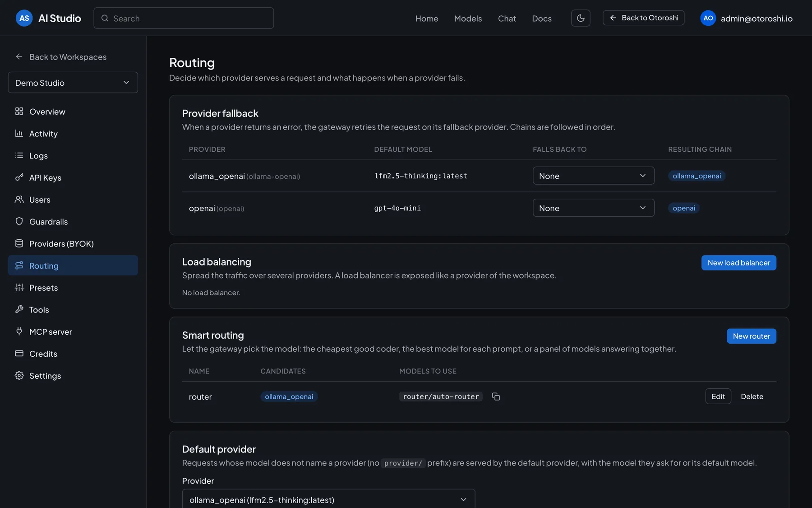Viewport: 812px width, 508px height.
Task: Toggle dark mode with the moon icon
Action: point(581,18)
